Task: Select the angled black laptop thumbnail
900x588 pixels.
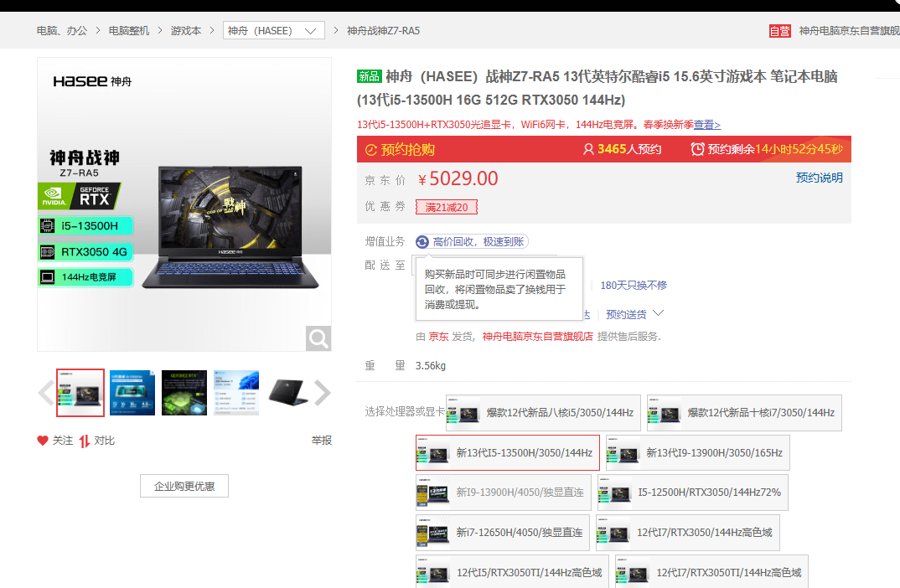Action: coord(288,393)
